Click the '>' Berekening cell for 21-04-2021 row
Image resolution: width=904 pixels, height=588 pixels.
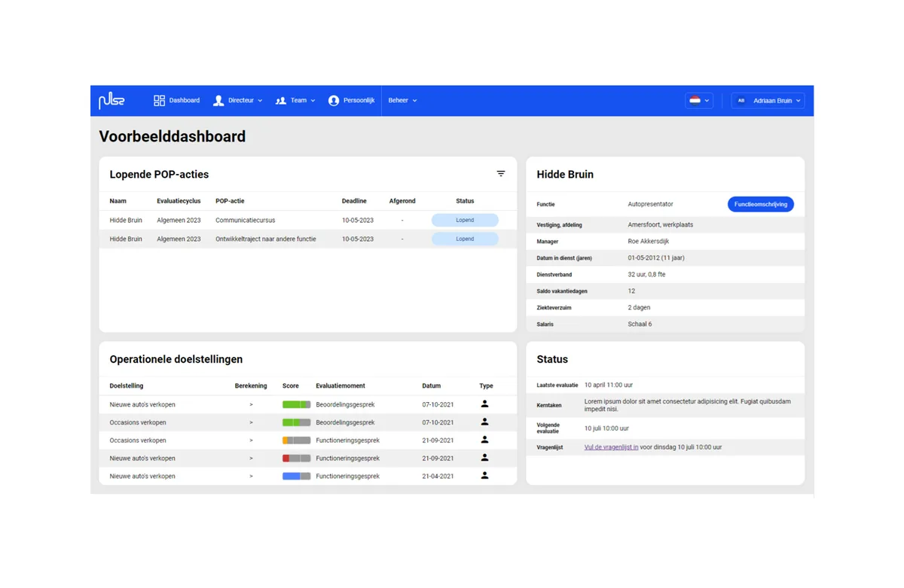point(251,476)
